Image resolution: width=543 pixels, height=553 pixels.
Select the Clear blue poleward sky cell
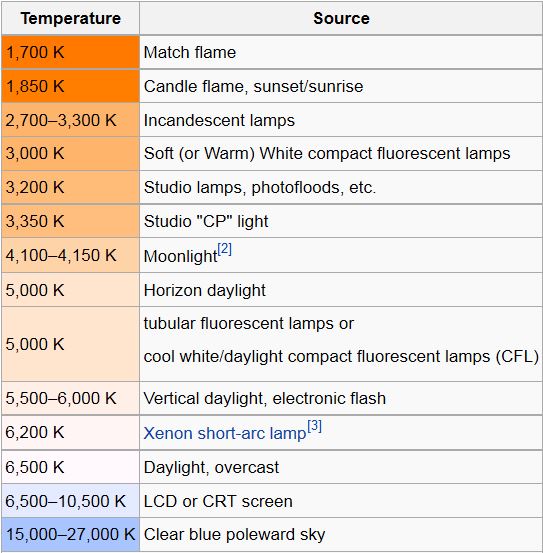[341, 534]
